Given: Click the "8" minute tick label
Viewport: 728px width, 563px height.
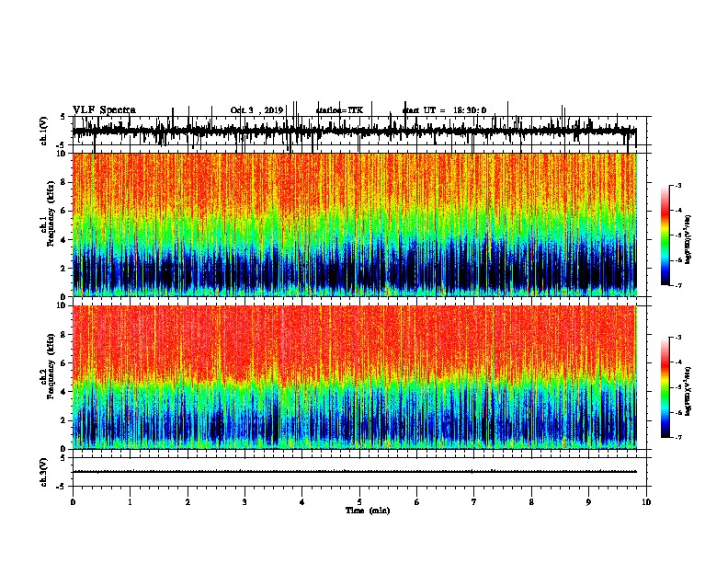Looking at the screenshot, I should point(531,502).
